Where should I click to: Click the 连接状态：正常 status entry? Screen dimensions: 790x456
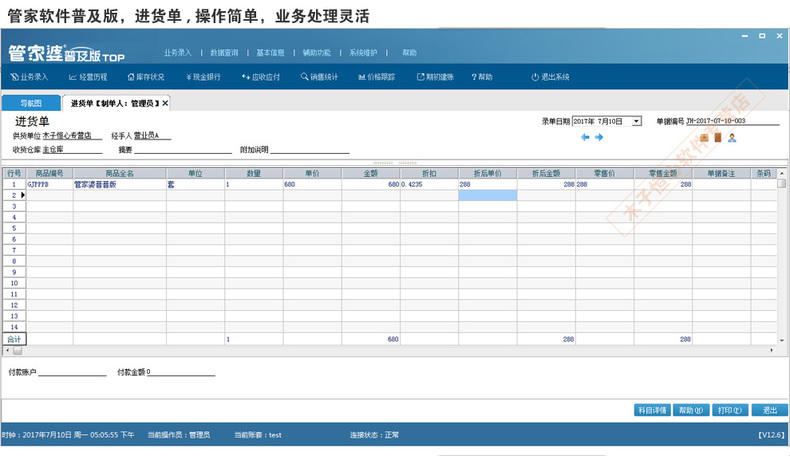374,435
